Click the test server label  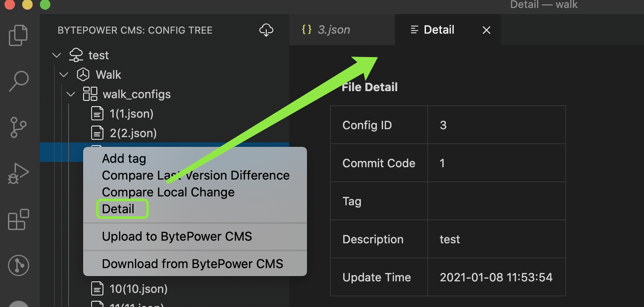click(98, 55)
